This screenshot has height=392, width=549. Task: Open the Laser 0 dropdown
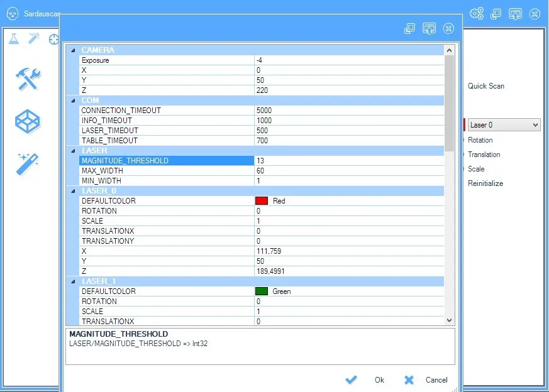tap(504, 125)
